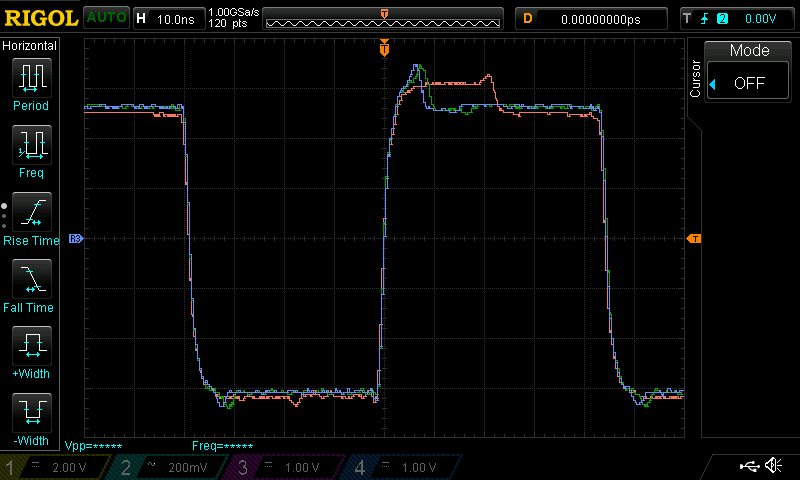Click the trigger level 0.00V readout

tap(760, 18)
